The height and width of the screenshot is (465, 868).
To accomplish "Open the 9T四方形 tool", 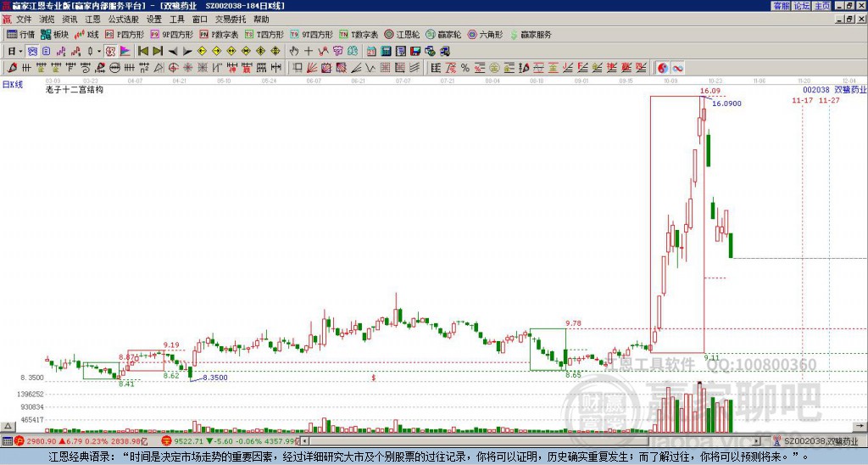I will coord(312,34).
